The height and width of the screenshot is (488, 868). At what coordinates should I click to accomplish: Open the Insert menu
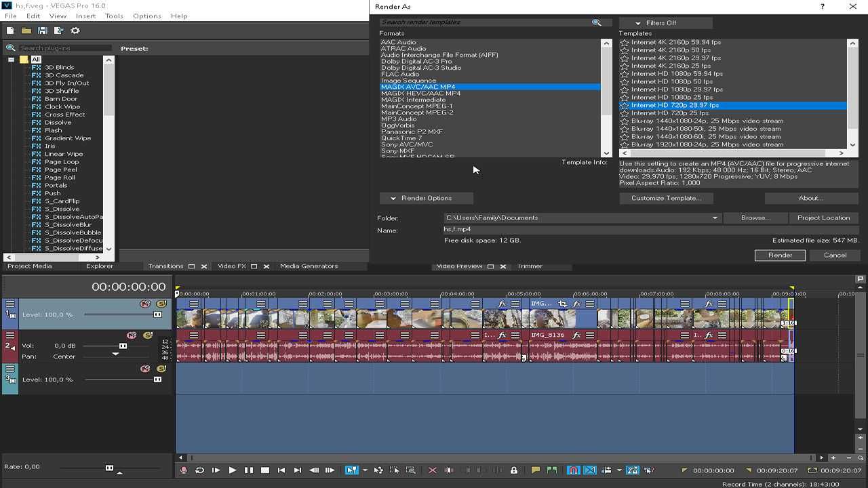[x=86, y=16]
